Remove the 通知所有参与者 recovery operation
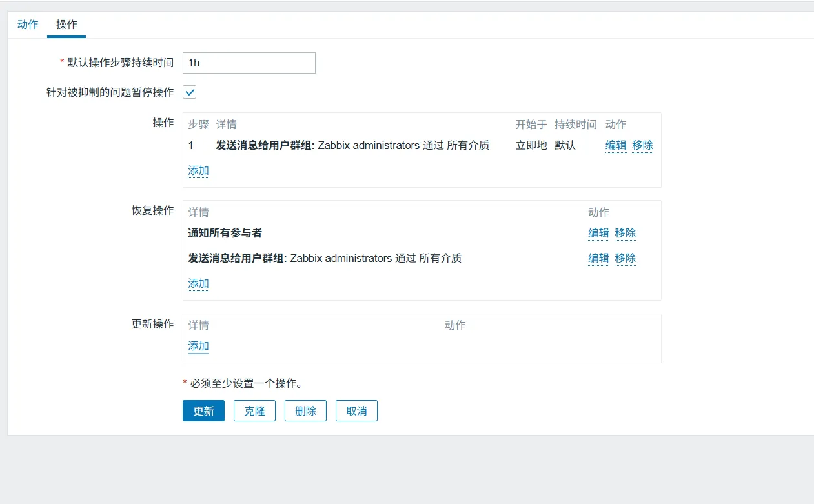 (625, 233)
